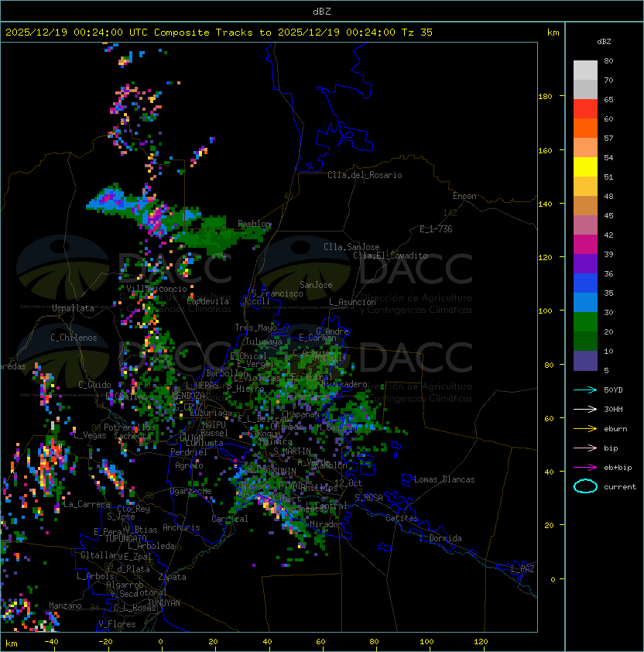The height and width of the screenshot is (652, 644).
Task: Click the 'Lomas_Blancas' map label
Action: (x=444, y=479)
